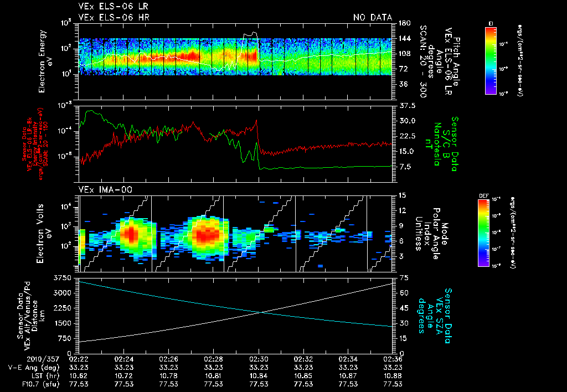Click the EI color scale bar
This screenshot has width=567, height=392.
pyautogui.click(x=491, y=60)
